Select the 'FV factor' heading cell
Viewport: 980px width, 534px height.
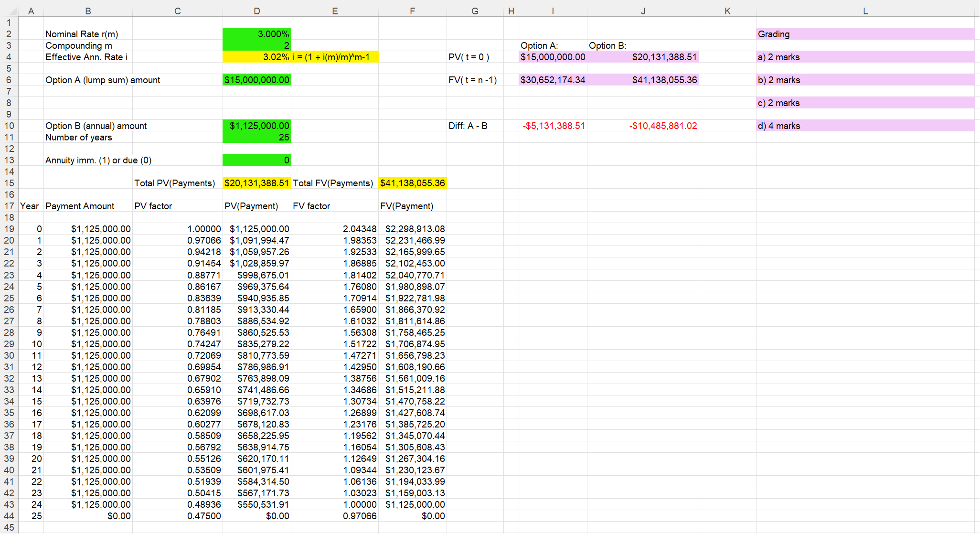pos(335,206)
